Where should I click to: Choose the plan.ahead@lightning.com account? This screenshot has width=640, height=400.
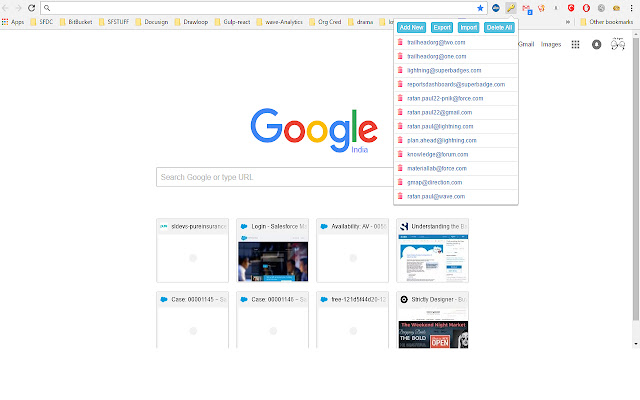click(x=442, y=140)
